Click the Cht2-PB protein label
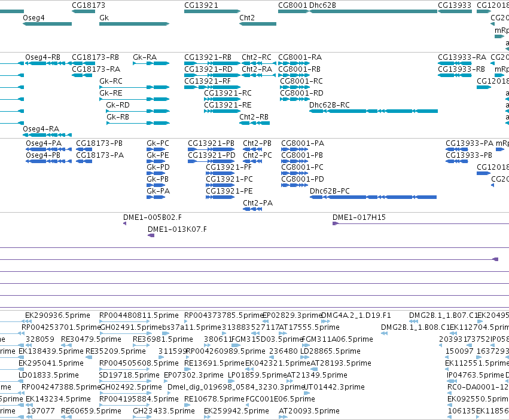Image resolution: width=509 pixels, height=420 pixels. pyautogui.click(x=257, y=143)
